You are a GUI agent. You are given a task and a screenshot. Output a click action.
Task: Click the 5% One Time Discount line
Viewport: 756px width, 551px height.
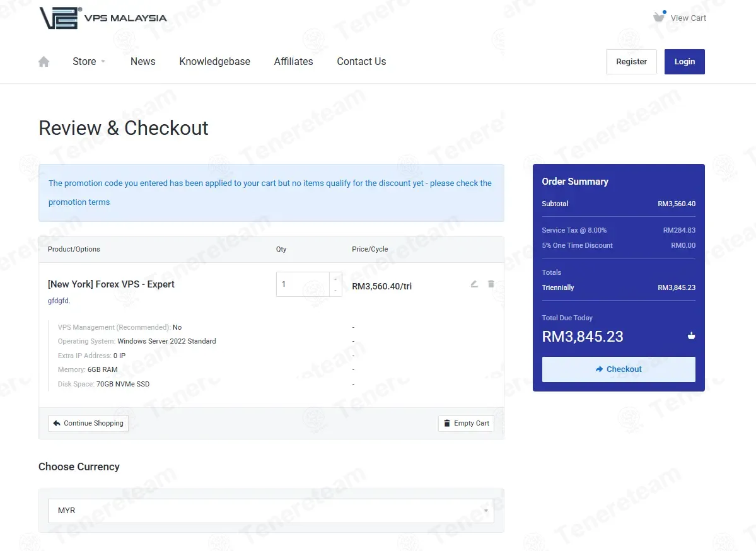[x=619, y=245]
